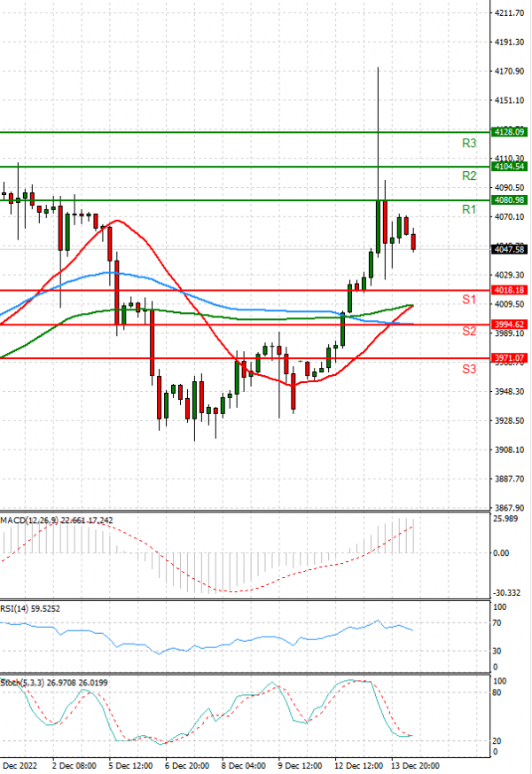The width and height of the screenshot is (532, 774).
Task: Click the 4070.10 price axis value
Action: click(x=509, y=216)
